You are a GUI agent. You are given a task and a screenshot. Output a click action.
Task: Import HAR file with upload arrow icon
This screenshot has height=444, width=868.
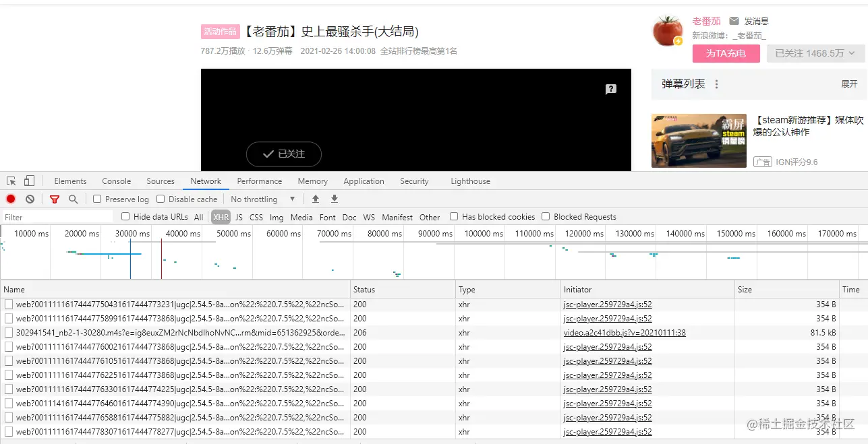(315, 199)
